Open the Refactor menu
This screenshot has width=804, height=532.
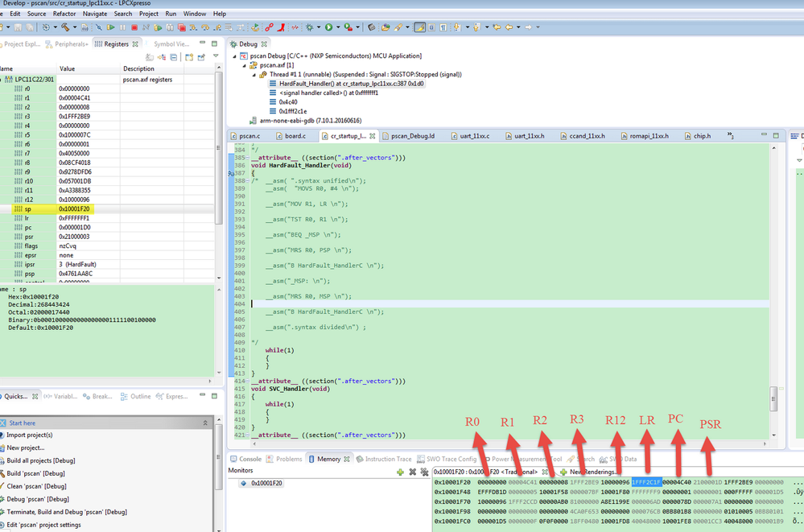(x=64, y=14)
